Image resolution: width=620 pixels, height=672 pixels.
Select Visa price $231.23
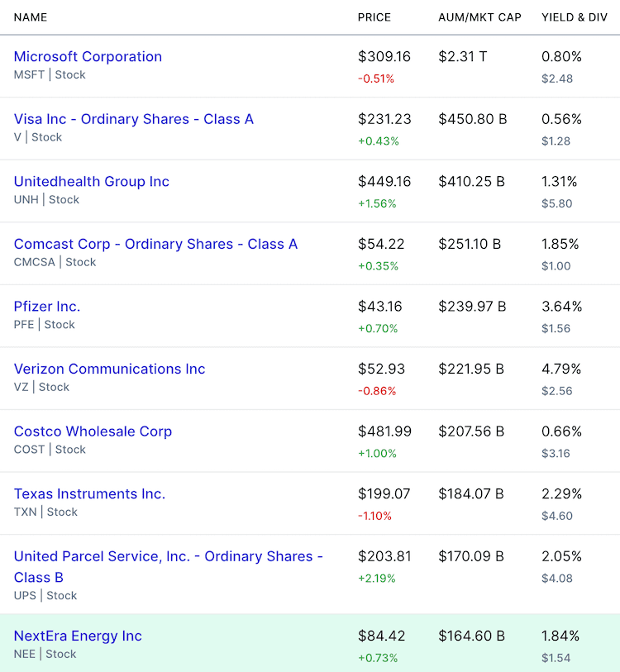384,119
